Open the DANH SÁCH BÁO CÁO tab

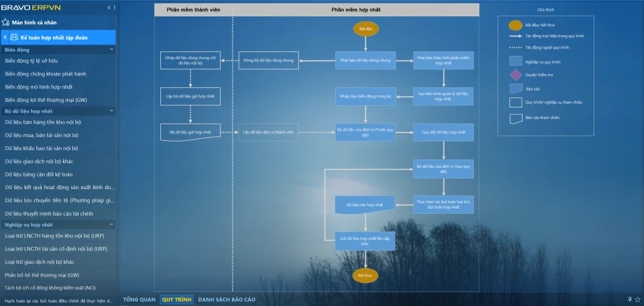(x=226, y=300)
